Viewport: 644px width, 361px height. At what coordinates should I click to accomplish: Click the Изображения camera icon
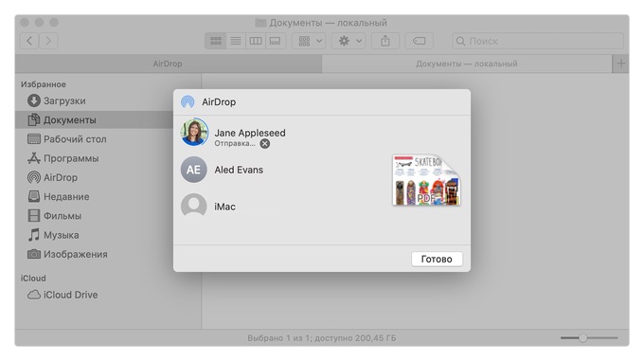click(34, 254)
